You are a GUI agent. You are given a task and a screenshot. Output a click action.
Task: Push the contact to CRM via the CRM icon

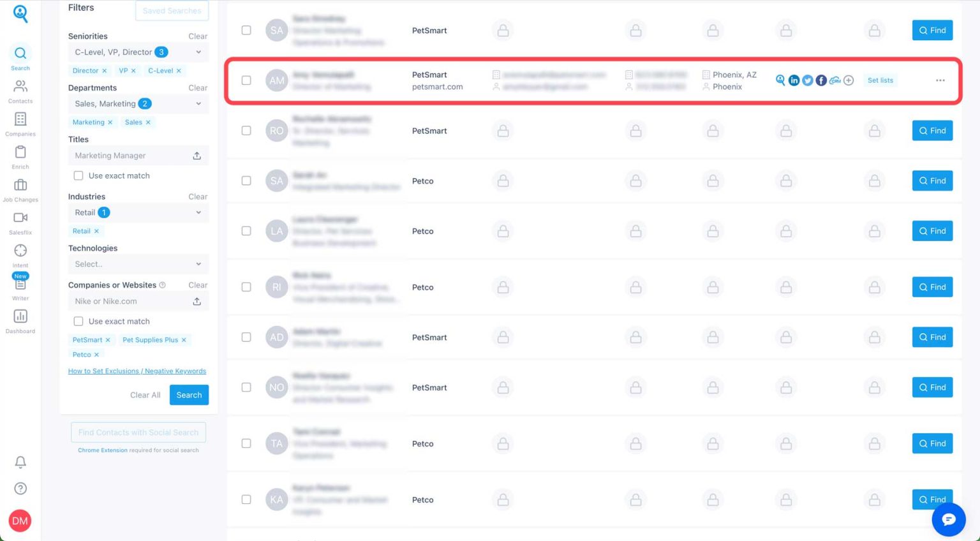(x=835, y=80)
